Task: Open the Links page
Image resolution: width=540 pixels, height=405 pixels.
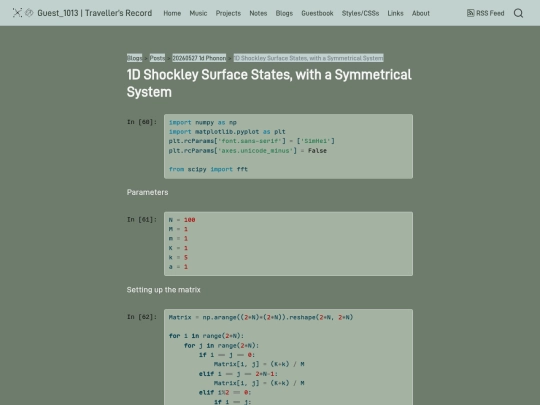Action: tap(395, 13)
